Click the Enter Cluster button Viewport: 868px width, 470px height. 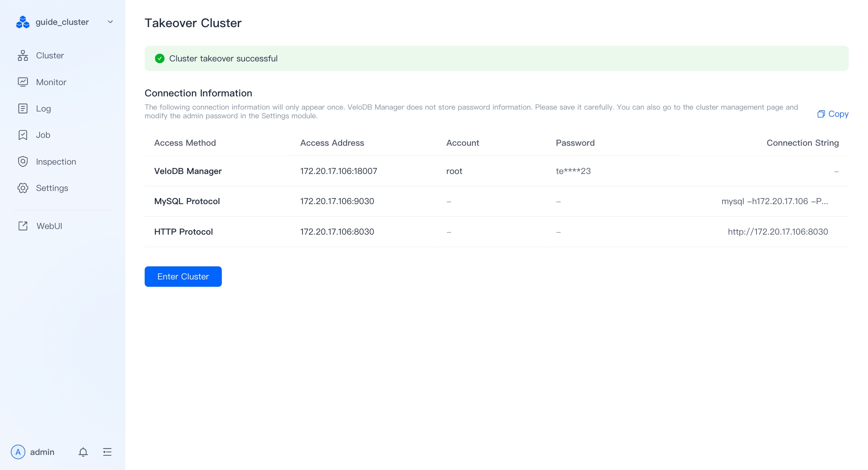pyautogui.click(x=183, y=276)
